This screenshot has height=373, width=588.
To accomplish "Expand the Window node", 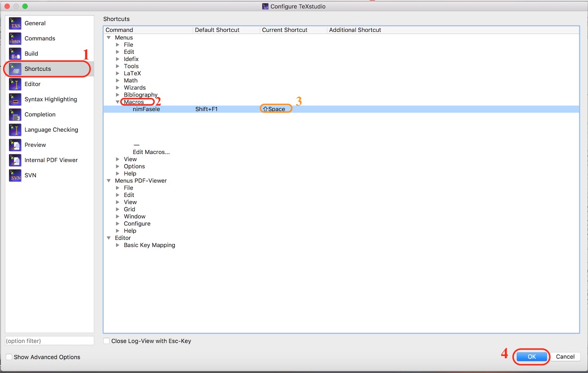I will (118, 216).
